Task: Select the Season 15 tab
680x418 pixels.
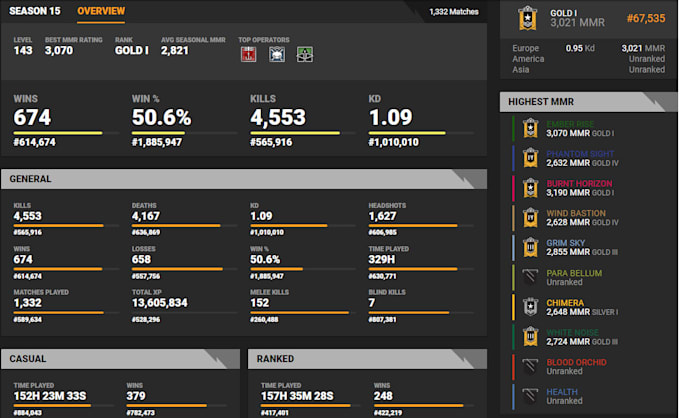Action: point(35,11)
